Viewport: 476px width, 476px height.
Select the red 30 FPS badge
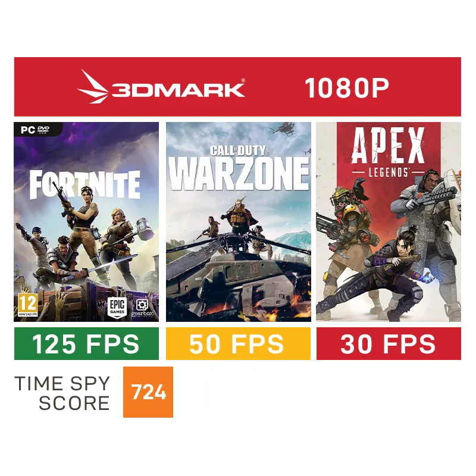[x=389, y=344]
